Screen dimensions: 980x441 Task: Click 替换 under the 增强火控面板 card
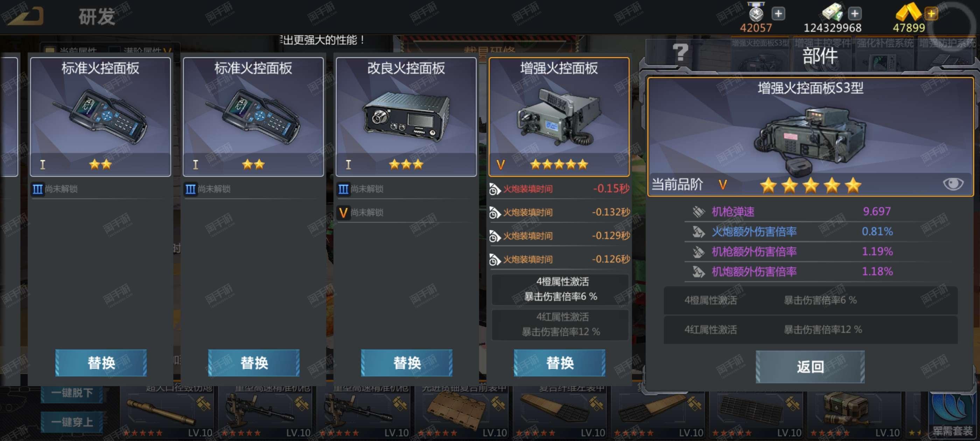(x=559, y=363)
